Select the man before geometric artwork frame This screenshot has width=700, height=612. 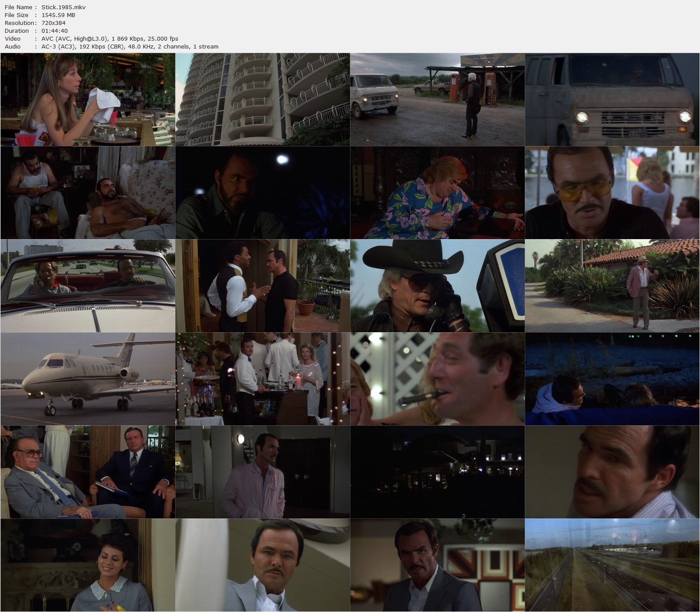[437, 565]
